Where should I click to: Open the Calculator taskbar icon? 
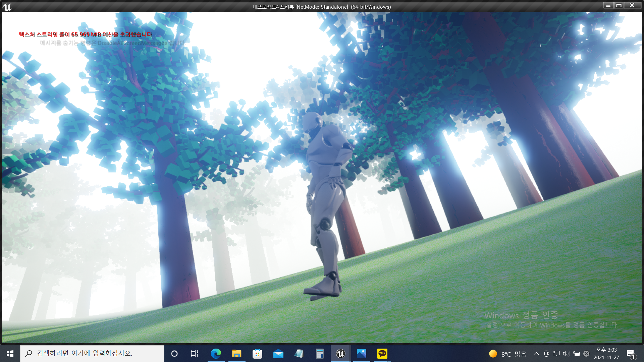click(320, 354)
